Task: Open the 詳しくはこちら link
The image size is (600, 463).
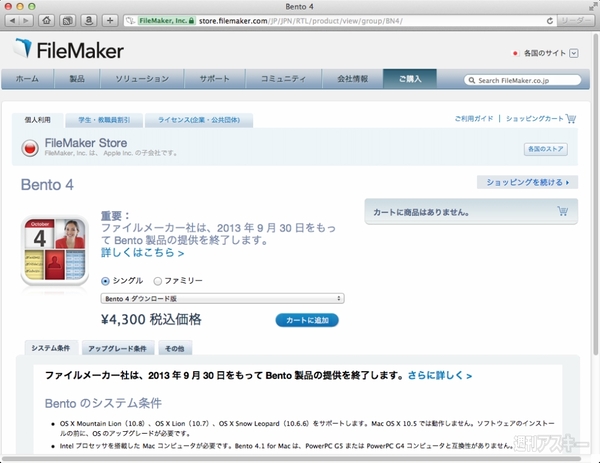Action: coord(142,253)
